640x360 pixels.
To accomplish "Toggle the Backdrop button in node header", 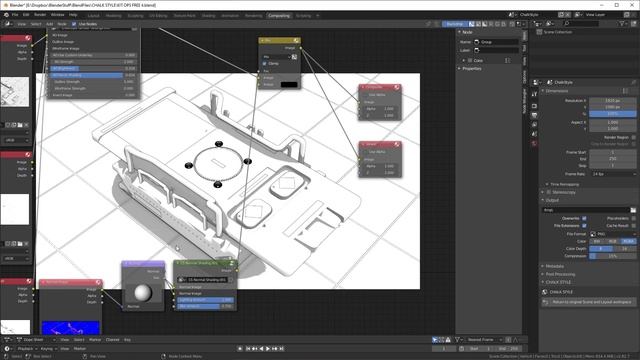I will coord(455,24).
